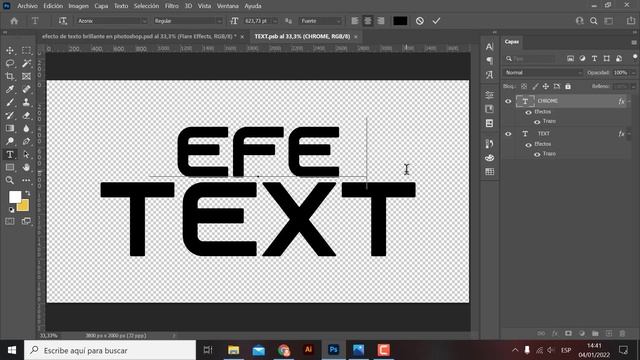Open the Archivo menu
640x360 pixels.
pos(27,6)
